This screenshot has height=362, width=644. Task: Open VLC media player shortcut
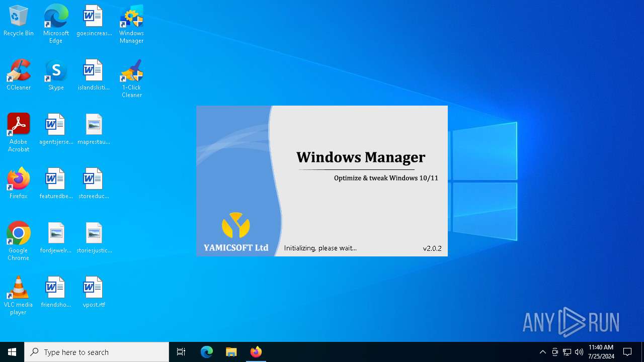(19, 296)
